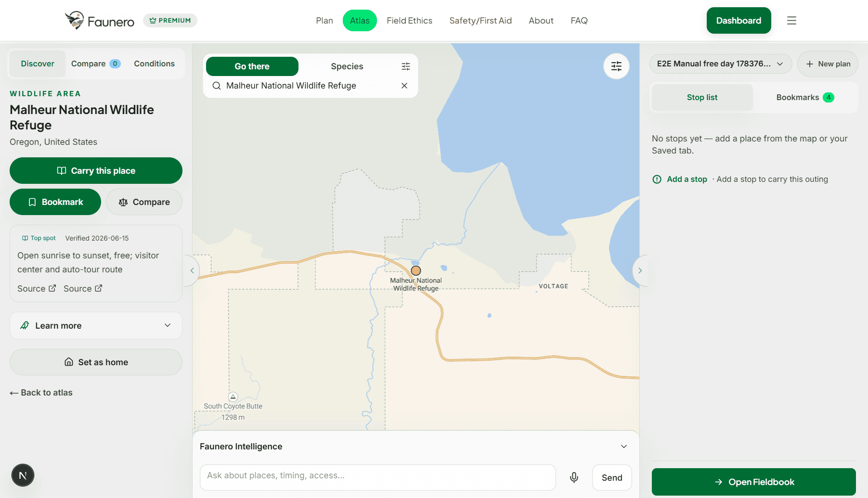Viewport: 868px width, 498px height.
Task: Send the Faunero Intelligence message
Action: point(612,478)
